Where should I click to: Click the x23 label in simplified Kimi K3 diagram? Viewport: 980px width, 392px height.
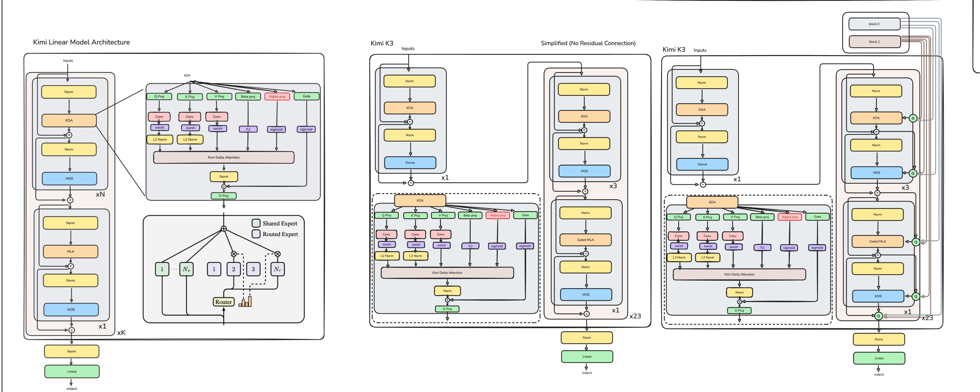635,316
